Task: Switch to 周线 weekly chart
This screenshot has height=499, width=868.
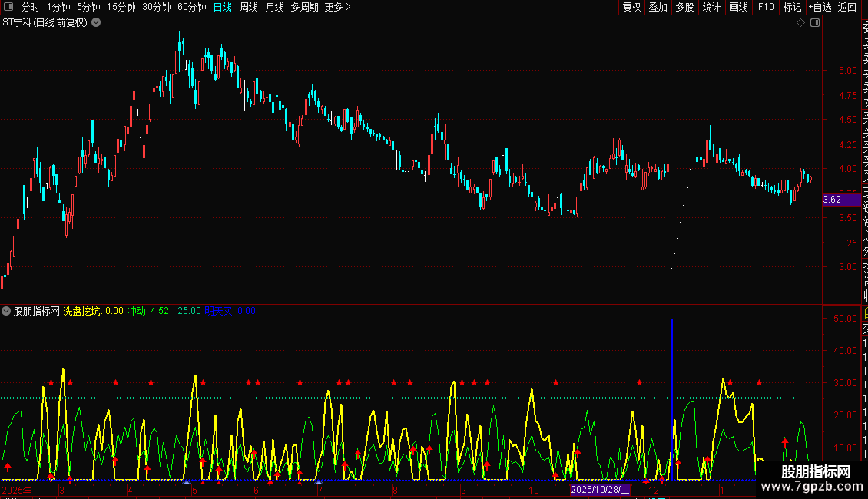Action: pos(249,7)
